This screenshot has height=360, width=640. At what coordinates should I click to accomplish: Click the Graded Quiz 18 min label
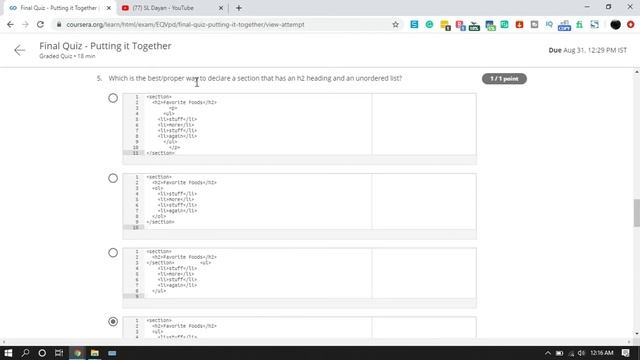click(x=67, y=56)
